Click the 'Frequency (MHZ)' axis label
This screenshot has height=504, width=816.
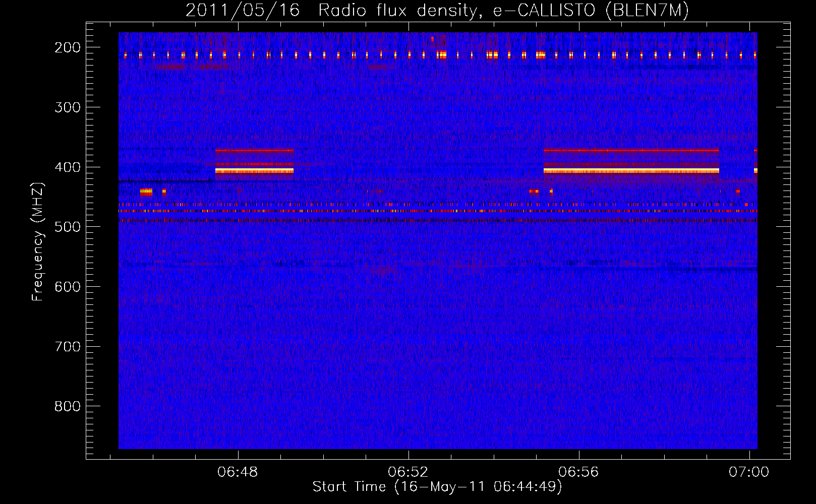(x=38, y=242)
